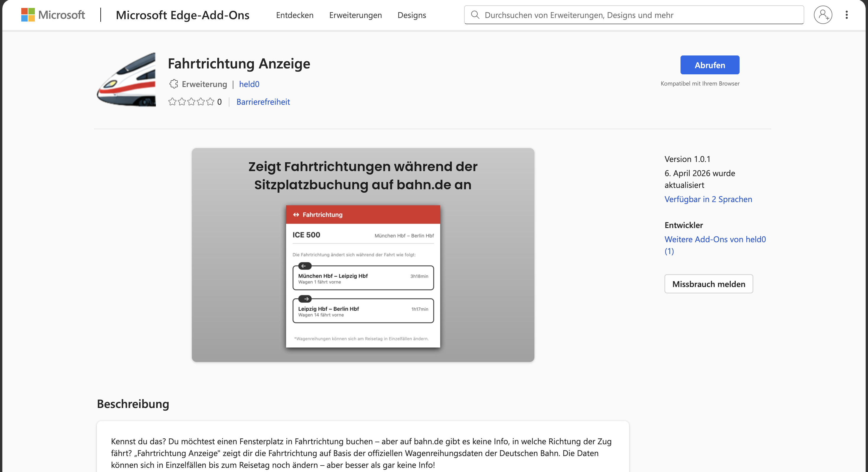Open the Entdecken menu item
The height and width of the screenshot is (472, 868).
click(295, 15)
